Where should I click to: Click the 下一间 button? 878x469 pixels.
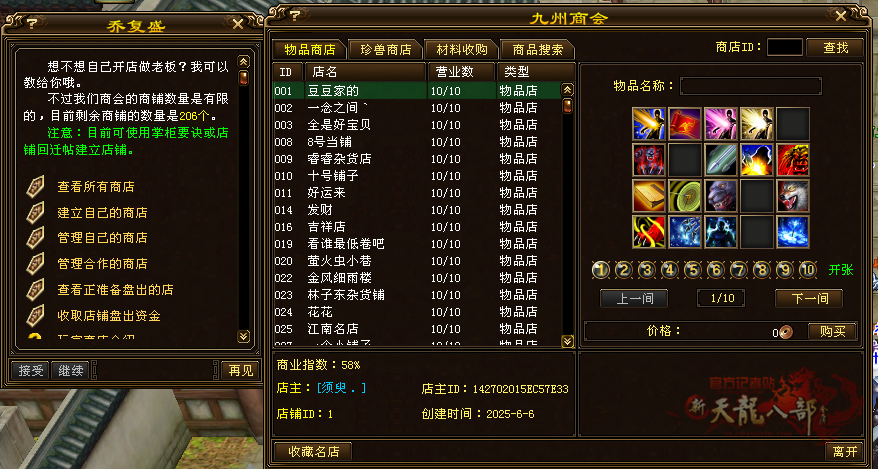click(809, 298)
